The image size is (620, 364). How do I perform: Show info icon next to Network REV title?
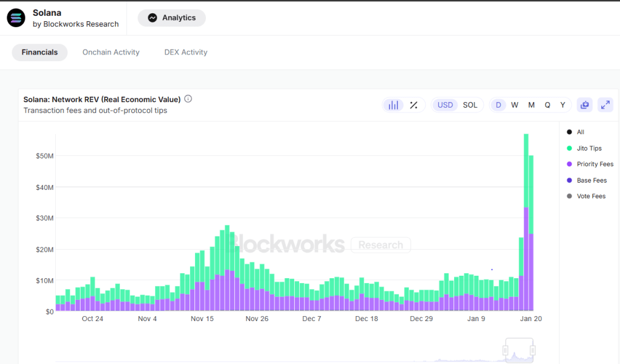(x=188, y=99)
